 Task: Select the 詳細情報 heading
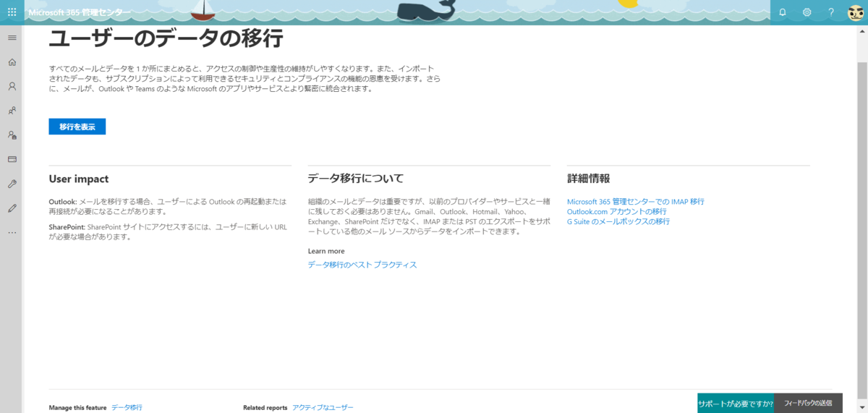point(588,178)
